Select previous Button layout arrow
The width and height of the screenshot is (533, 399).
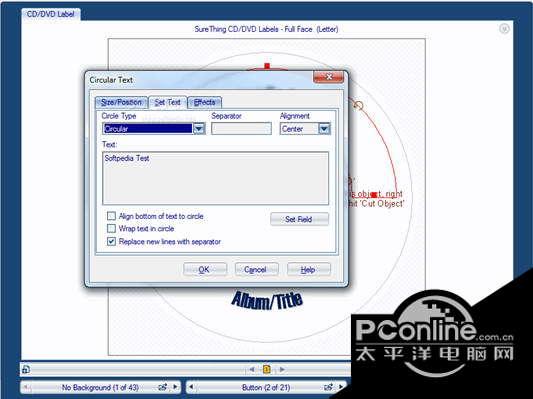pyautogui.click(x=191, y=387)
